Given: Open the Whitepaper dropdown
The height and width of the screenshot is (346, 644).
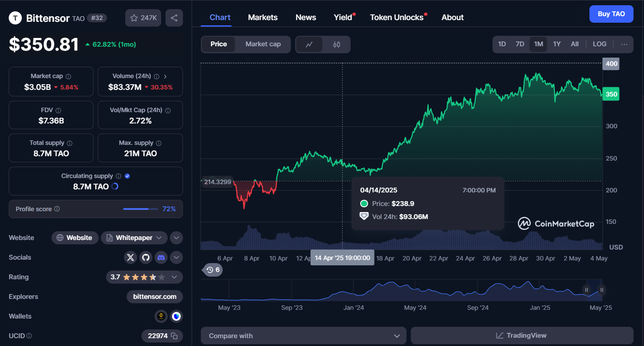Looking at the screenshot, I should [x=134, y=238].
